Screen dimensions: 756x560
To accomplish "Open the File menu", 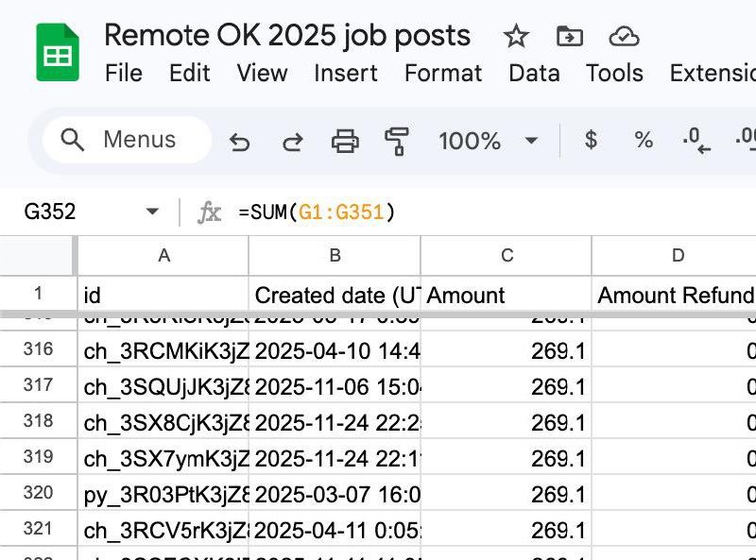I will click(123, 74).
